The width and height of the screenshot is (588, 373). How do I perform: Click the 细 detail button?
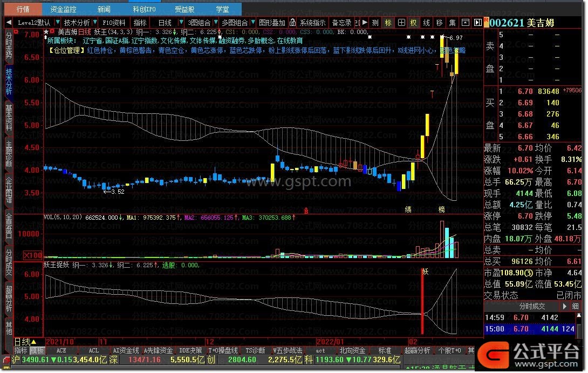[575, 307]
